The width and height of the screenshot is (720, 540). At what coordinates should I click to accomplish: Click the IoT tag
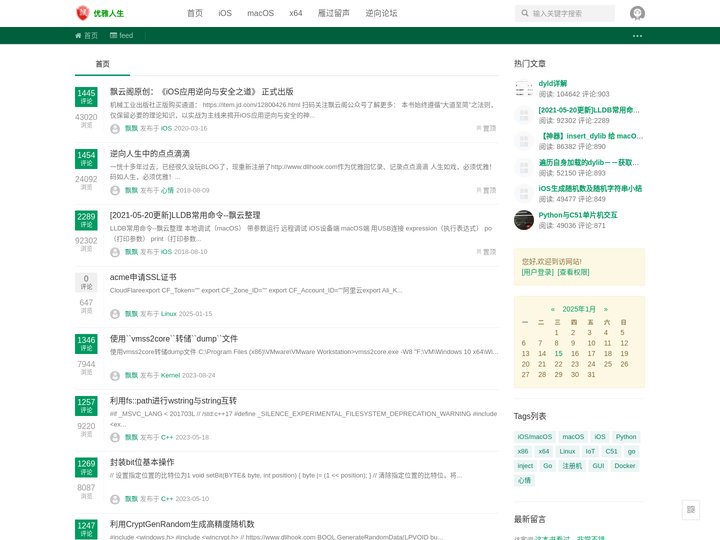(x=590, y=452)
